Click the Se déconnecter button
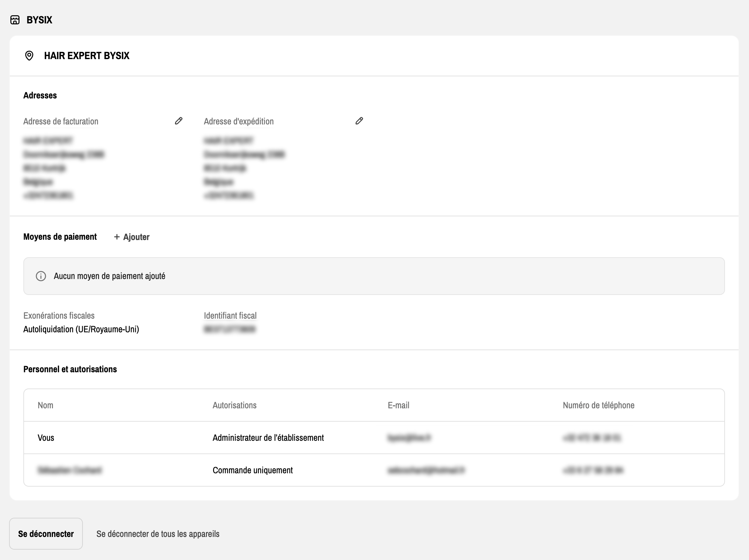Screen dimensions: 749x560 46,534
